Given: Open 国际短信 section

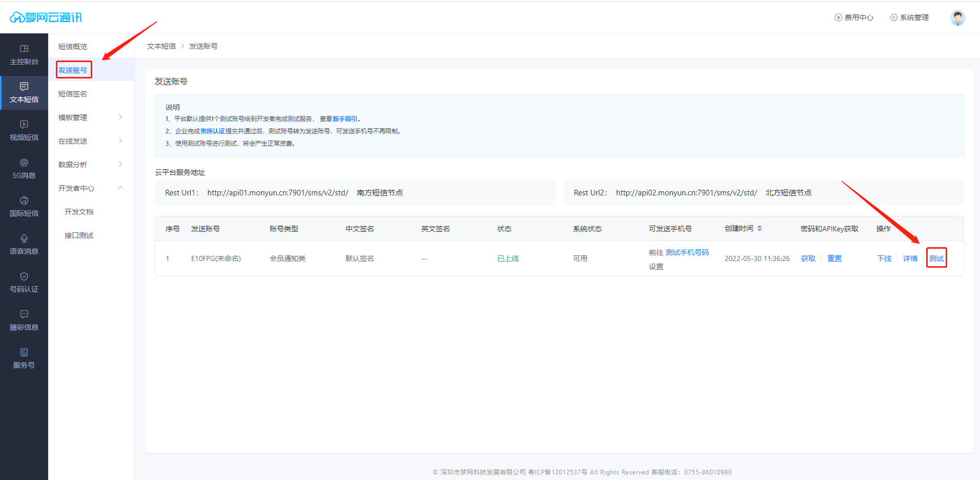Looking at the screenshot, I should 24,207.
